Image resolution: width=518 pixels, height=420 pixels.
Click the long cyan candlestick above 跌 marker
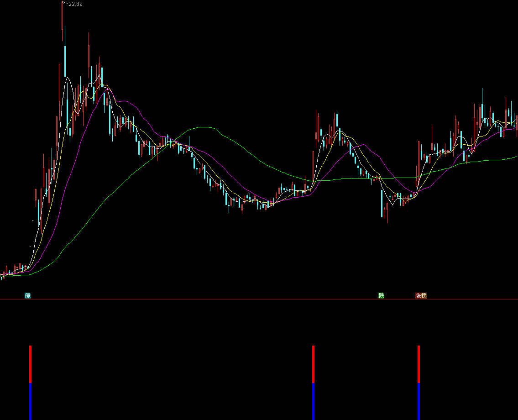(x=382, y=203)
